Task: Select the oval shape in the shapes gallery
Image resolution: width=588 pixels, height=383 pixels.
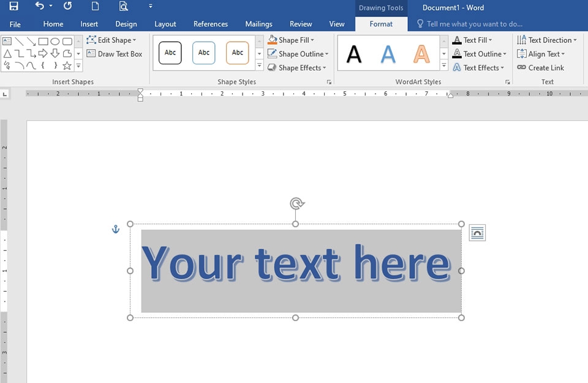Action: click(55, 42)
